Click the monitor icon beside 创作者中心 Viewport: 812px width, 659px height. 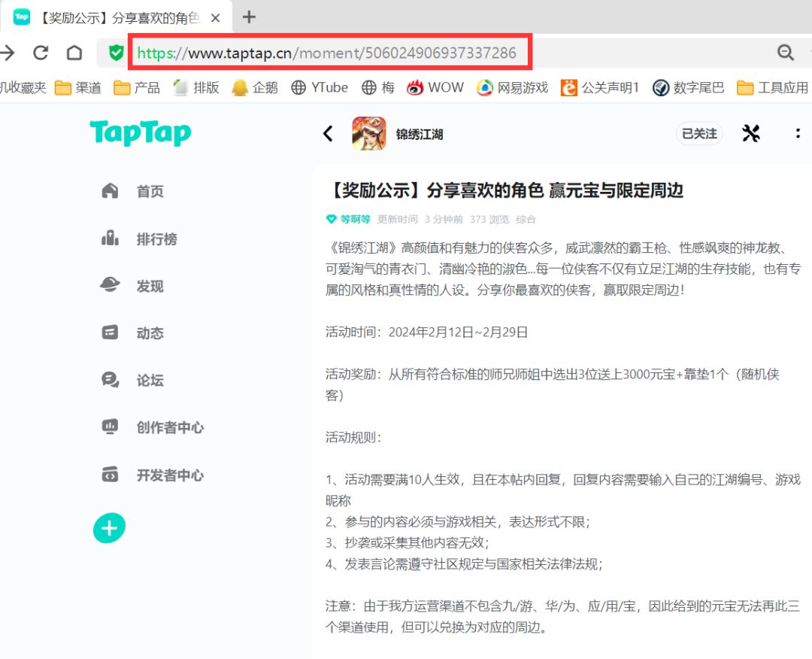(x=110, y=427)
